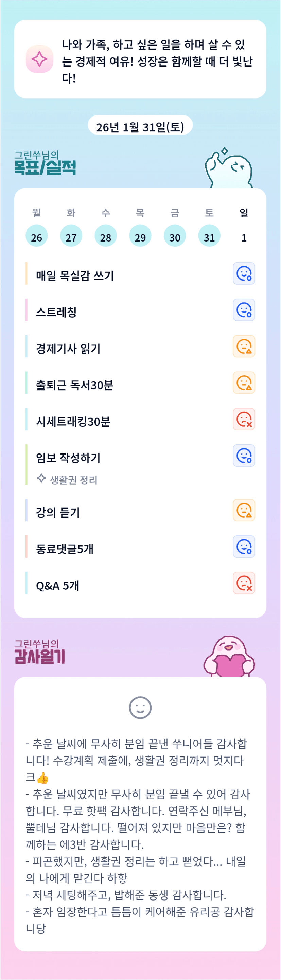Click the smiley mood icon in 감사일기
This screenshot has width=281, height=980.
(x=140, y=708)
